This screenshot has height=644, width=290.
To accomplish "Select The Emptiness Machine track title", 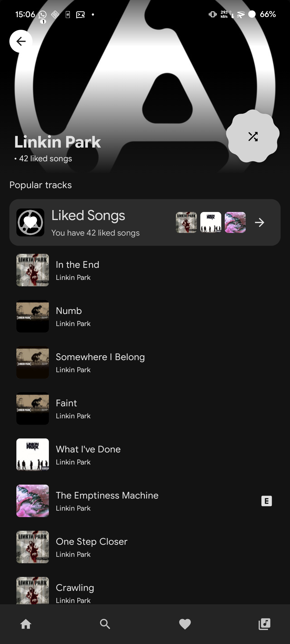I will [x=107, y=495].
